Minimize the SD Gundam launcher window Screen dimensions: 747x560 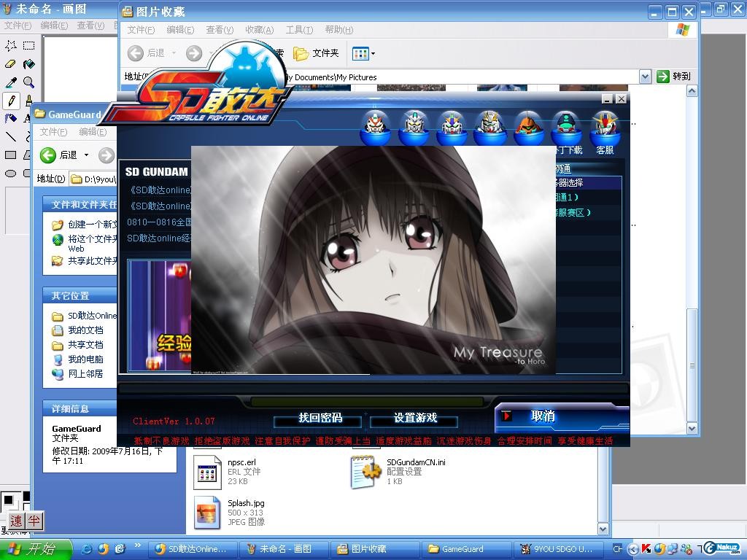pos(608,99)
